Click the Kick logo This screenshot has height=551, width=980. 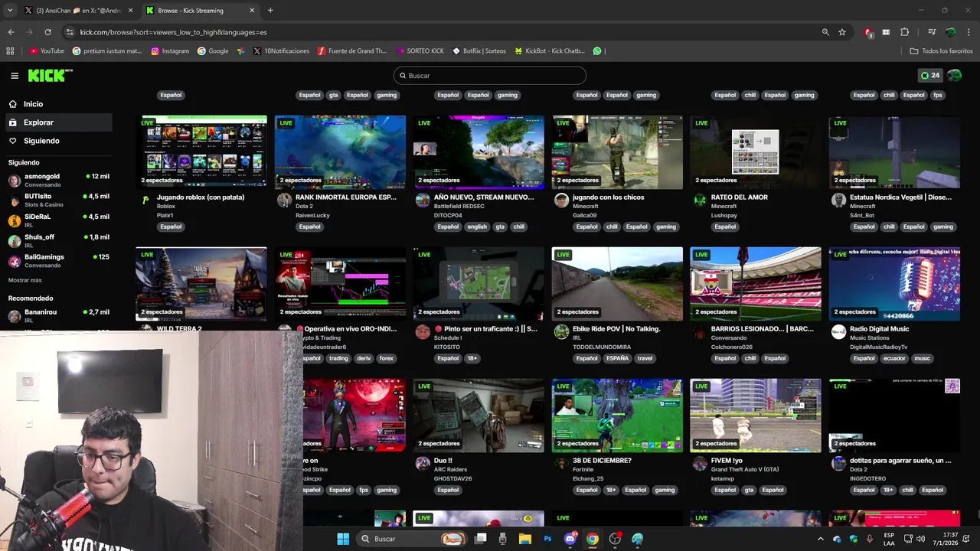coord(50,75)
